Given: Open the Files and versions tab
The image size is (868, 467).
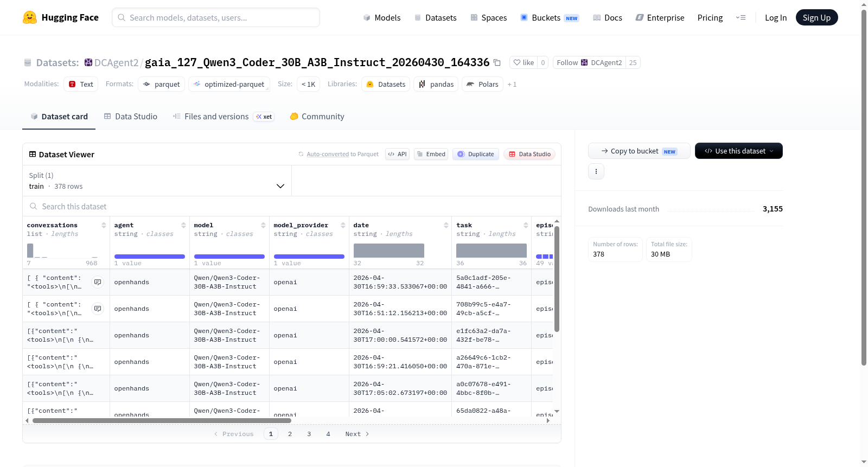Looking at the screenshot, I should (224, 117).
